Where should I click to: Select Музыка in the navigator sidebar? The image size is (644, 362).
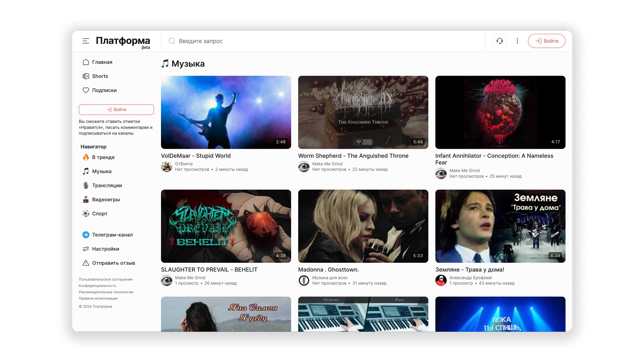[x=116, y=171]
